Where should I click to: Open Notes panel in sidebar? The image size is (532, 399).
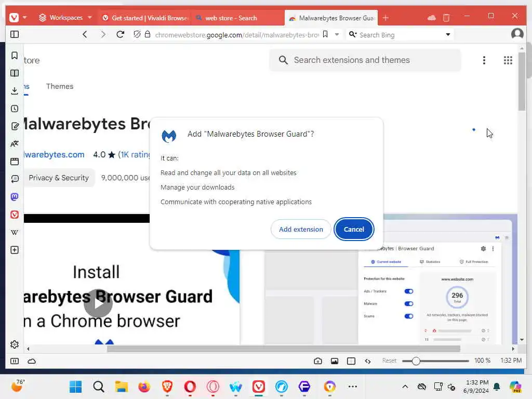point(15,126)
